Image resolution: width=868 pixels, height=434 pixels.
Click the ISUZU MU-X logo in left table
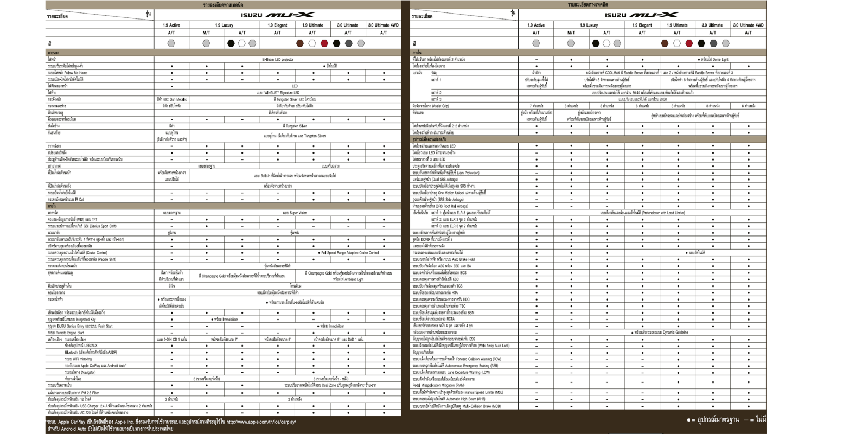coord(277,15)
